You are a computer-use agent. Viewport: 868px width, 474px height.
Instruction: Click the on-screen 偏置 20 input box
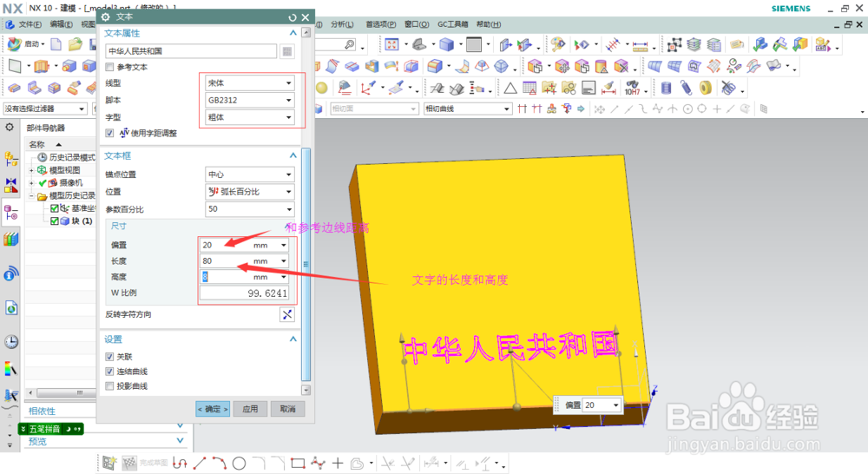(602, 405)
